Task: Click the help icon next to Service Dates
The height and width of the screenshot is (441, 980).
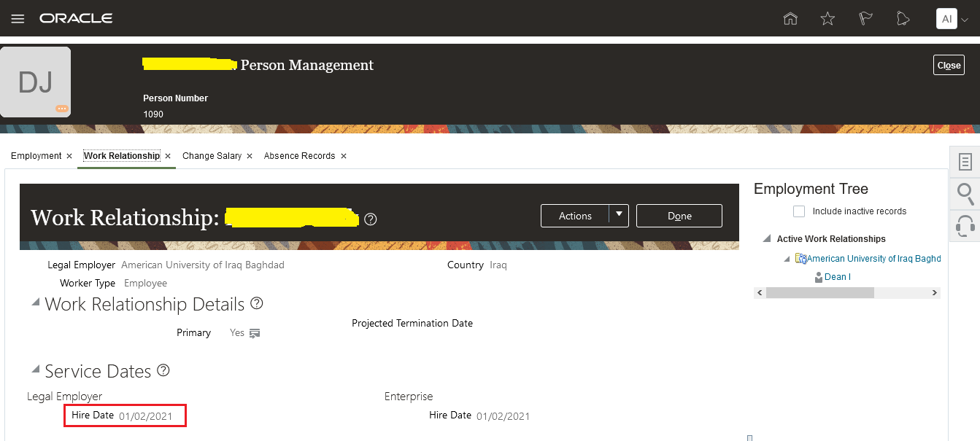Action: tap(162, 370)
